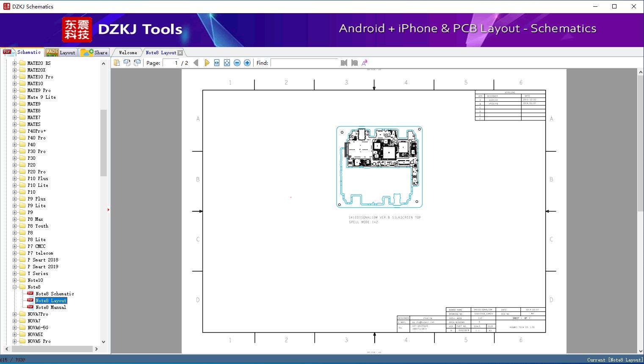Expand the P30 Pro folder
Viewport: 644px width, 364px height.
(14, 151)
